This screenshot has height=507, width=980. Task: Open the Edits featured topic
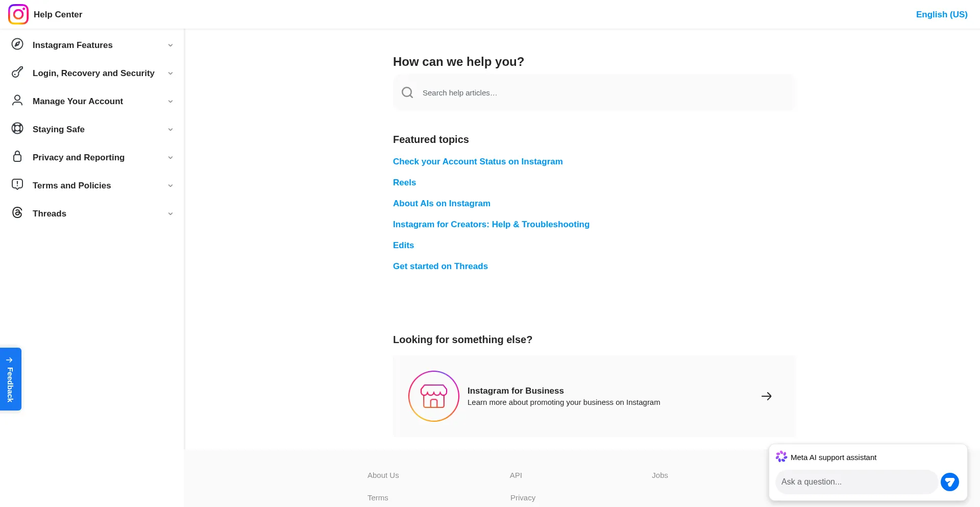click(403, 245)
